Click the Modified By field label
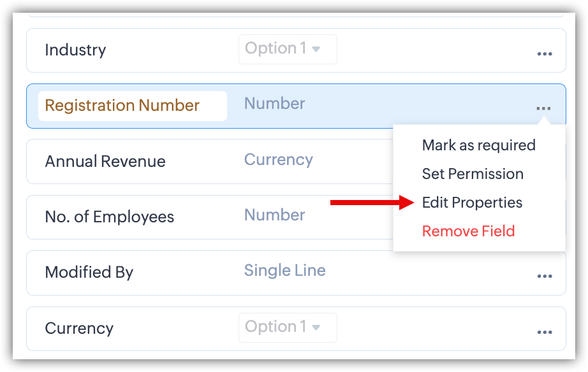 pos(89,273)
